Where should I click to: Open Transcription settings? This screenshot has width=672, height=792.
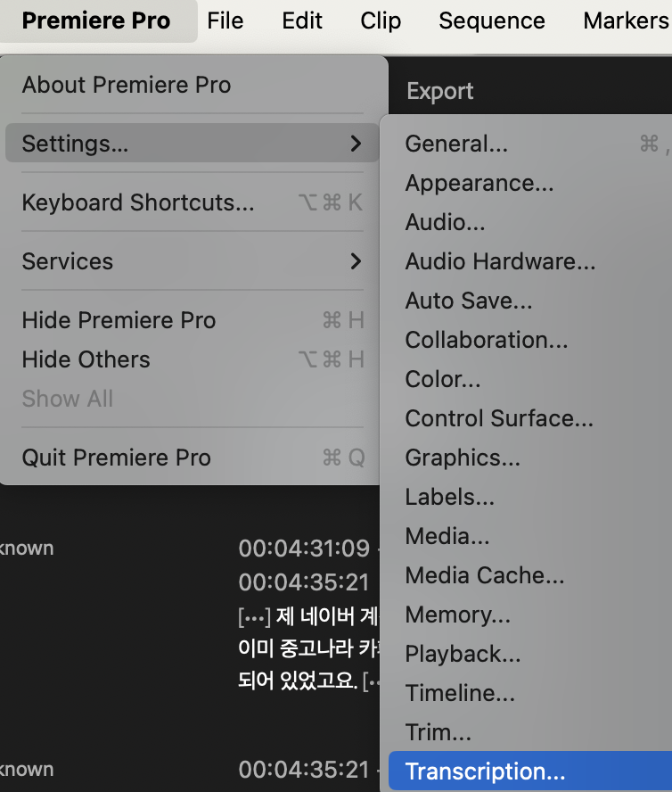click(x=530, y=771)
